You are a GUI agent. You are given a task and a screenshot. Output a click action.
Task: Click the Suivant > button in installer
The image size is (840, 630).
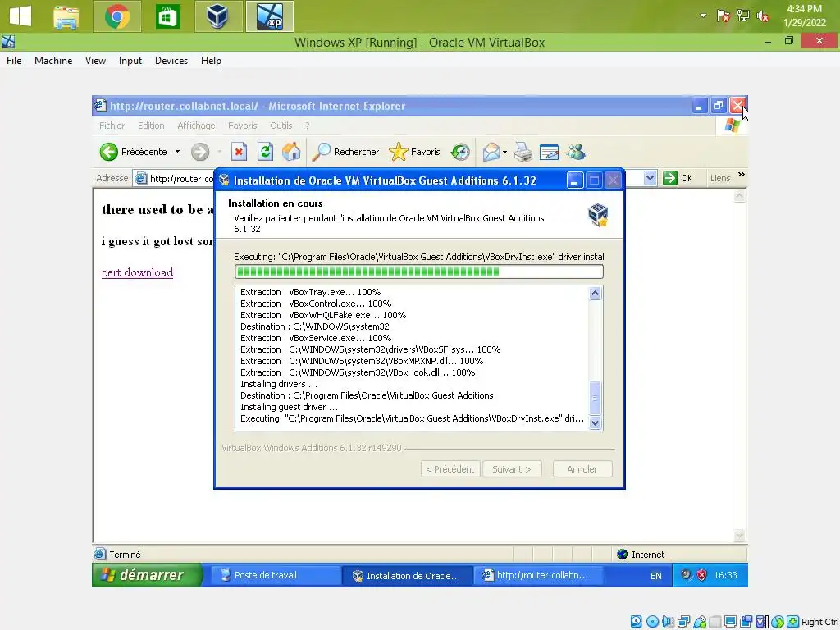tap(512, 468)
